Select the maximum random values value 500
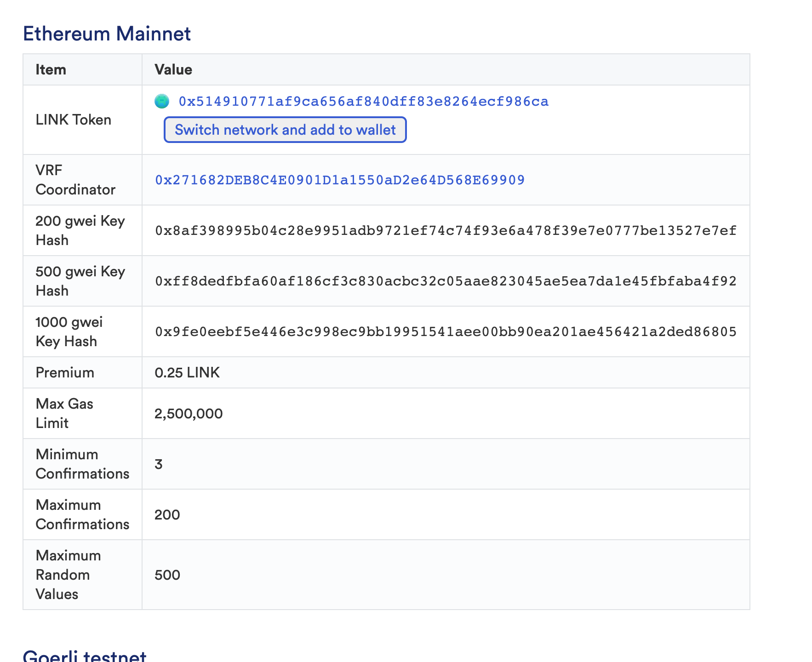812x662 pixels. pyautogui.click(x=167, y=575)
